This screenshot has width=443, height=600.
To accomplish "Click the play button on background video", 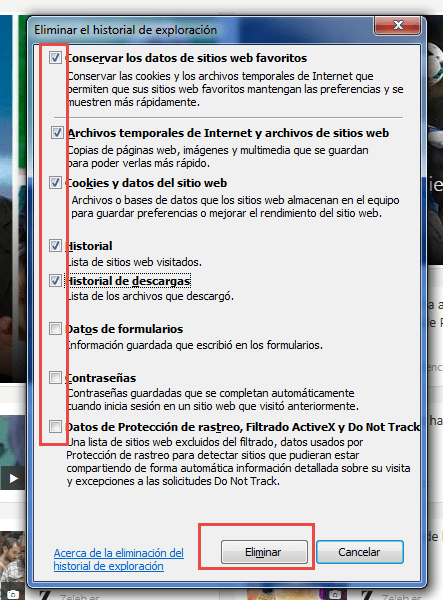I will pos(13,478).
